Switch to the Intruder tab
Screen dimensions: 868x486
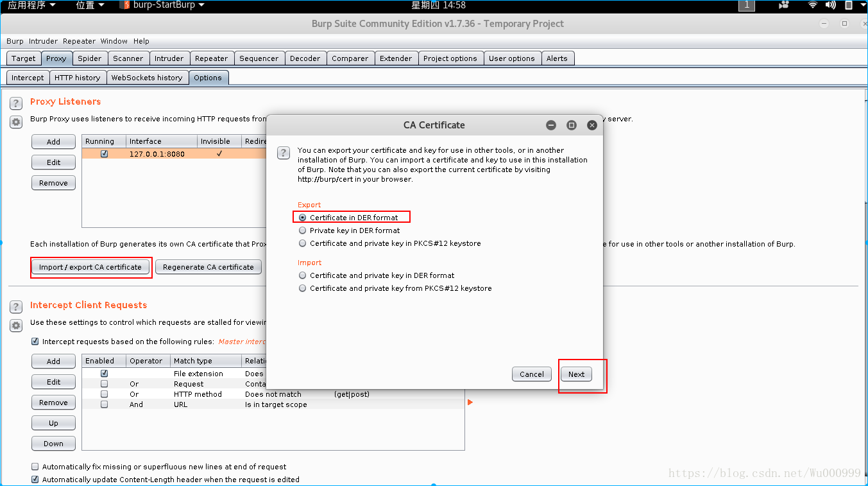169,58
